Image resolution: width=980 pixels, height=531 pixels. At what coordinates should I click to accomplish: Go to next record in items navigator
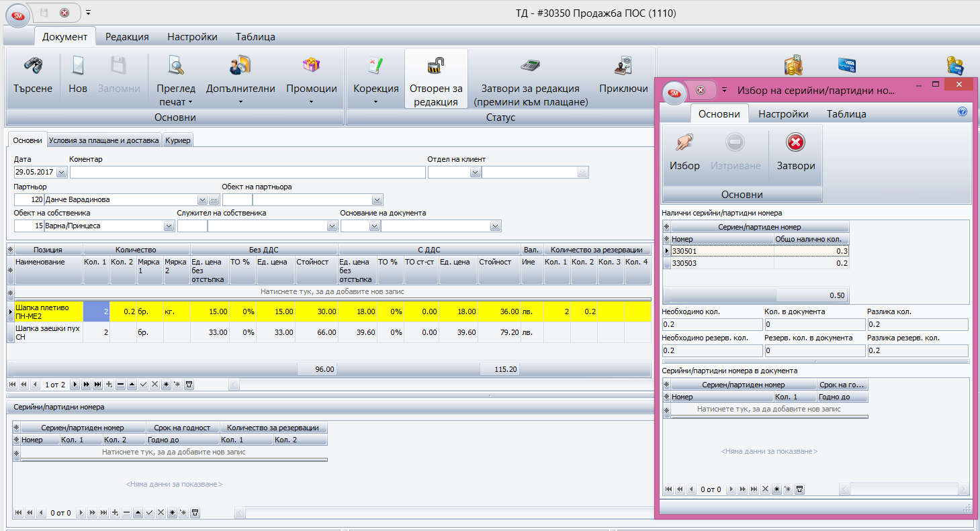75,385
